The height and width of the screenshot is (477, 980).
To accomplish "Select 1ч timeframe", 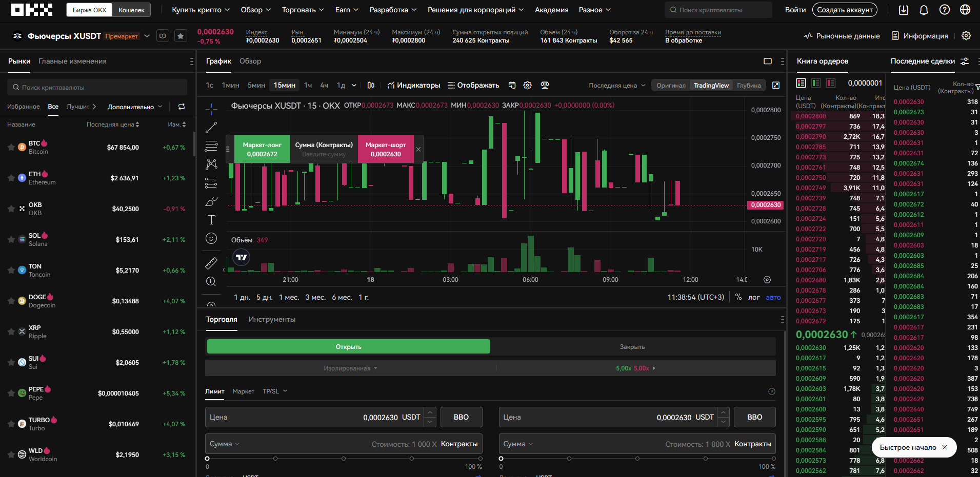I will tap(308, 85).
